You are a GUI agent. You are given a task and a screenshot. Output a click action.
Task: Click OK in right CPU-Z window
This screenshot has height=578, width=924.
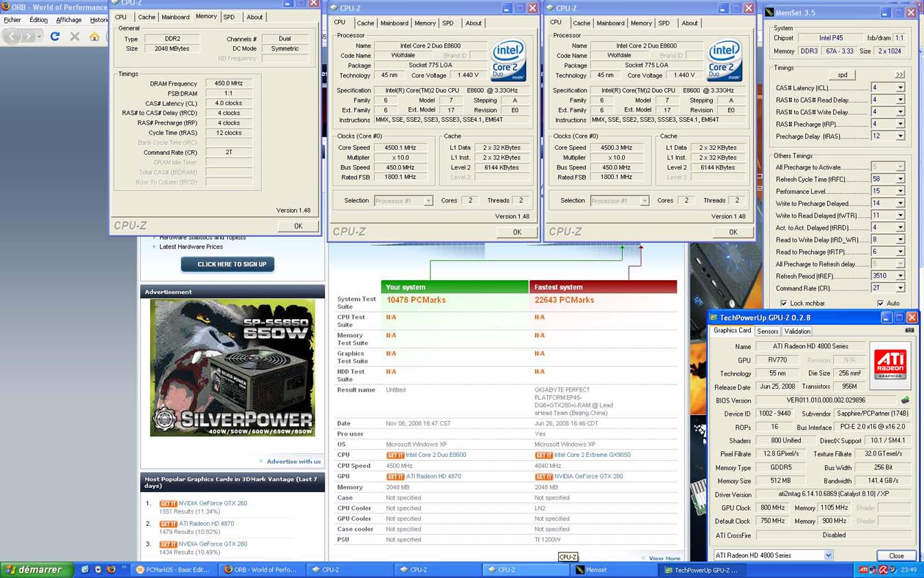(x=733, y=232)
